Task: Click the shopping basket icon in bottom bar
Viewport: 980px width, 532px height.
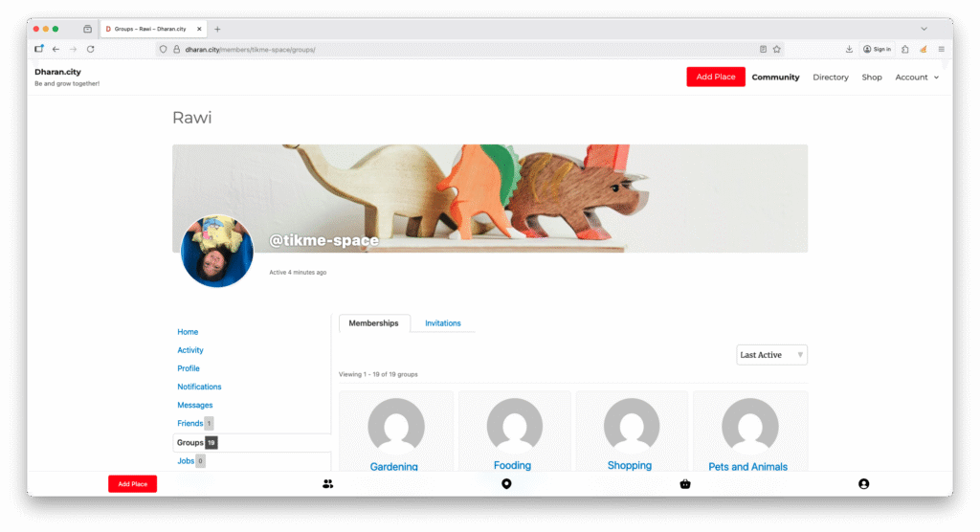Action: (685, 484)
